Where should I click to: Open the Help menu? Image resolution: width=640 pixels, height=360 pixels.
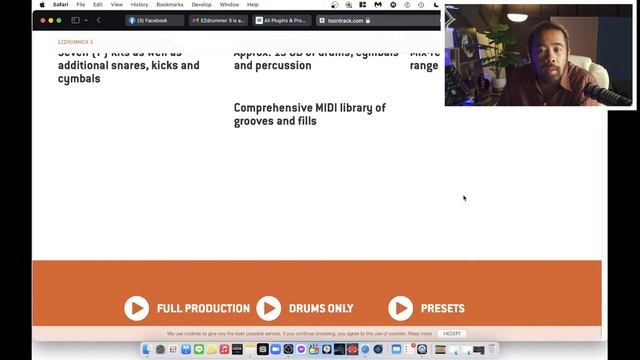(x=253, y=4)
